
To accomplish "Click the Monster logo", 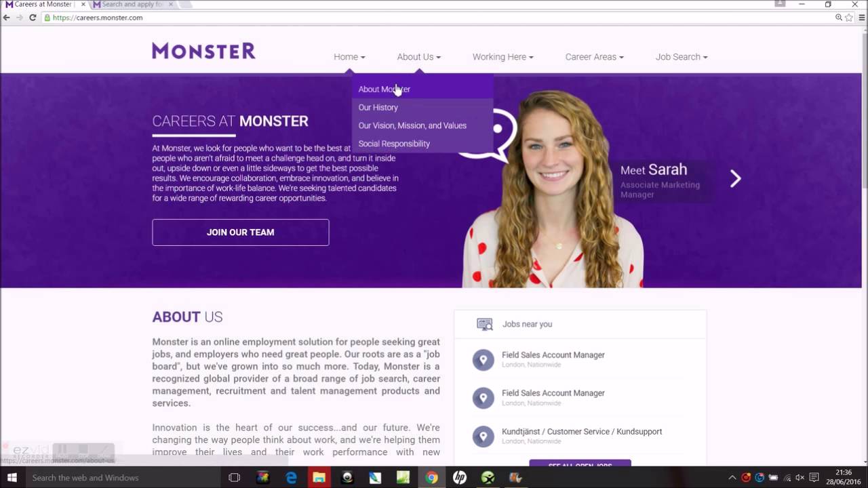I will [203, 51].
